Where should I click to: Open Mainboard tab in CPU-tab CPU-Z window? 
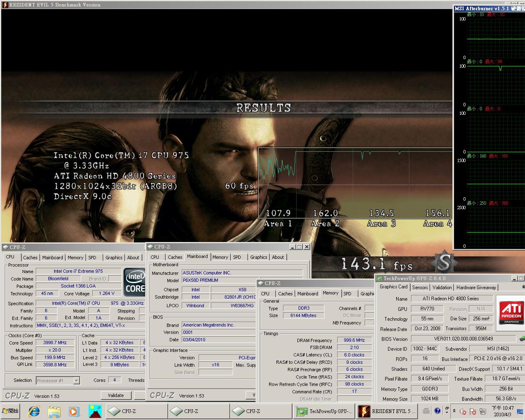52,258
